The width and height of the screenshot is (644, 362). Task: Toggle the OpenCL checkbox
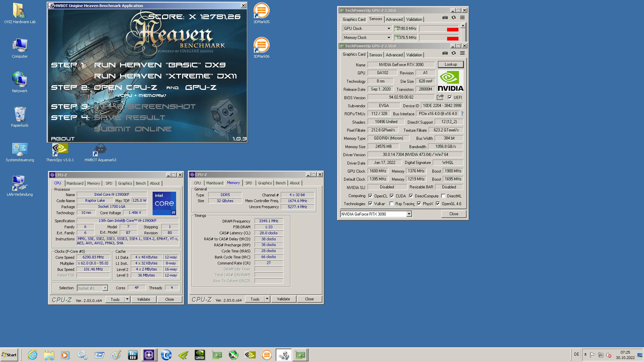(x=370, y=196)
